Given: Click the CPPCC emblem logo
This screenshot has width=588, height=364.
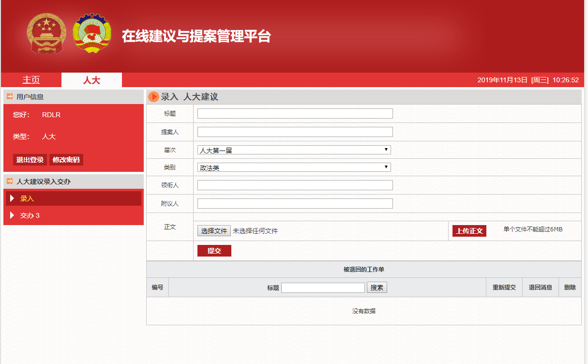Looking at the screenshot, I should (x=92, y=33).
